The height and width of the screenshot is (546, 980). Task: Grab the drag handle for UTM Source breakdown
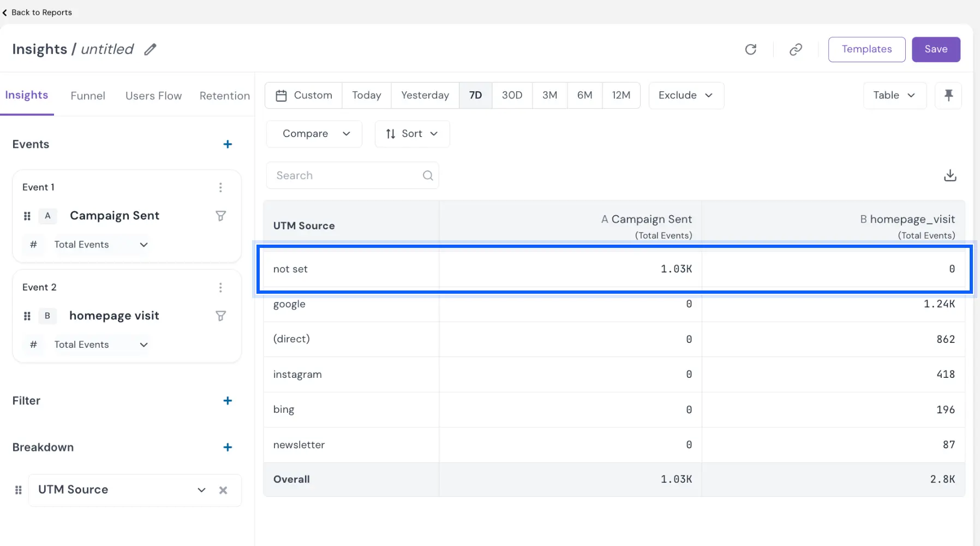tap(18, 490)
